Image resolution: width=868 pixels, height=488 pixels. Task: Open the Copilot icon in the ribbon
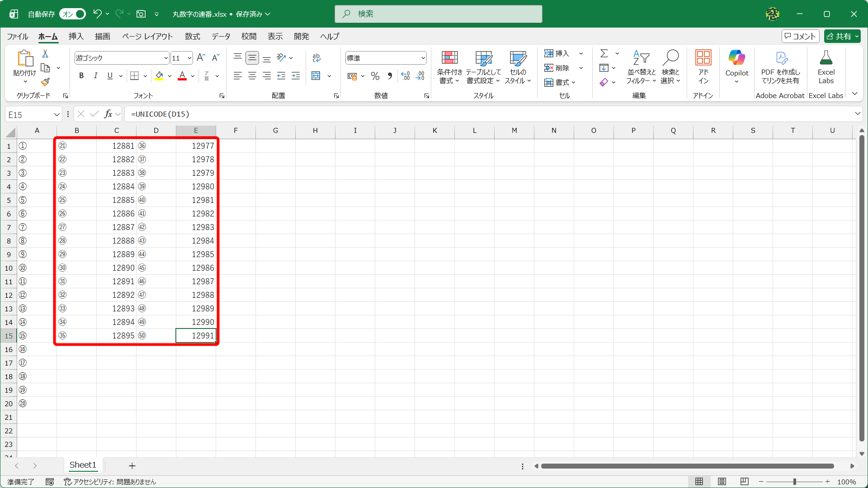(736, 58)
